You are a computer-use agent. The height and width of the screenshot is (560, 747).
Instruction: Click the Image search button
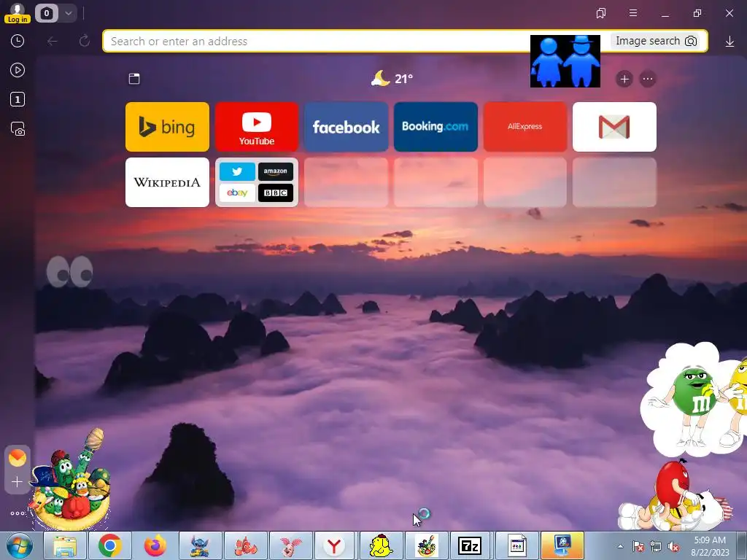[x=656, y=41]
